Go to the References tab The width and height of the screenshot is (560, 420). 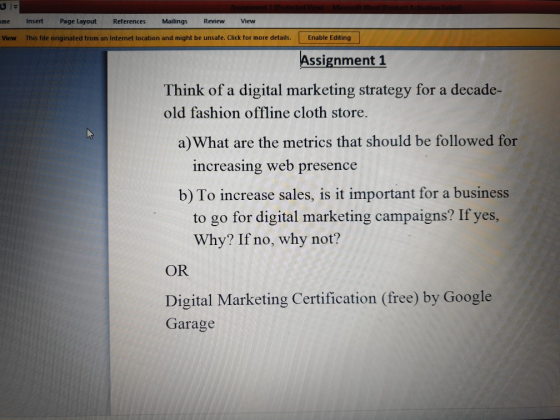pos(129,21)
